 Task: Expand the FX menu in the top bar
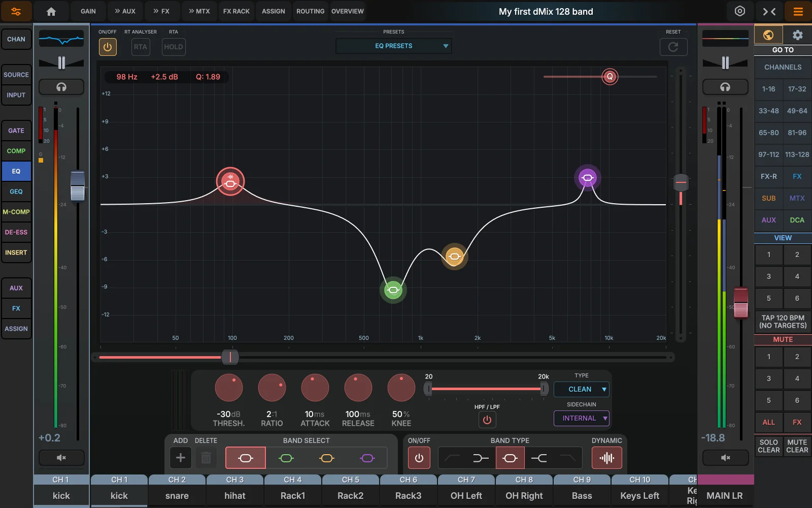point(161,11)
